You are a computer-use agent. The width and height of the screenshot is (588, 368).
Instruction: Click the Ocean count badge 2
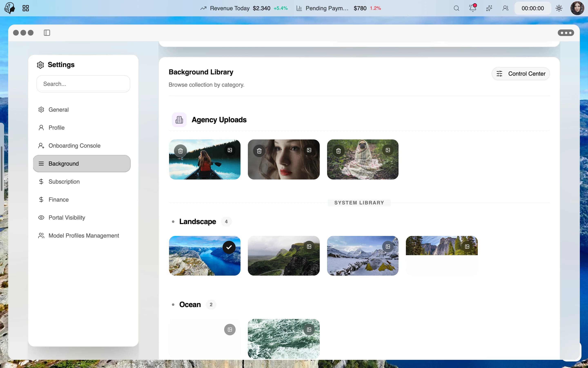tap(211, 304)
